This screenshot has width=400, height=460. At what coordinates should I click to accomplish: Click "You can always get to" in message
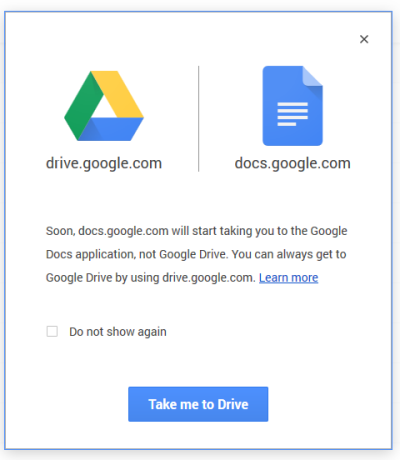[x=289, y=254]
